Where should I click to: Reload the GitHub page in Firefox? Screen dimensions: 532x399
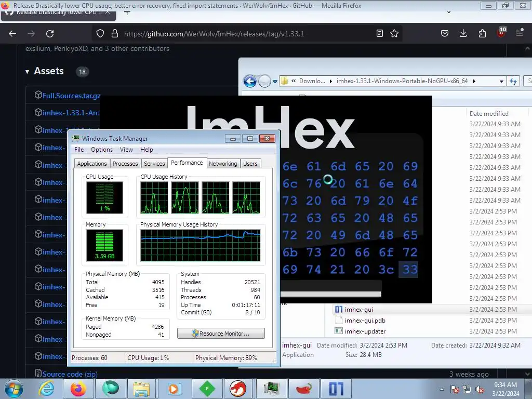pyautogui.click(x=50, y=34)
